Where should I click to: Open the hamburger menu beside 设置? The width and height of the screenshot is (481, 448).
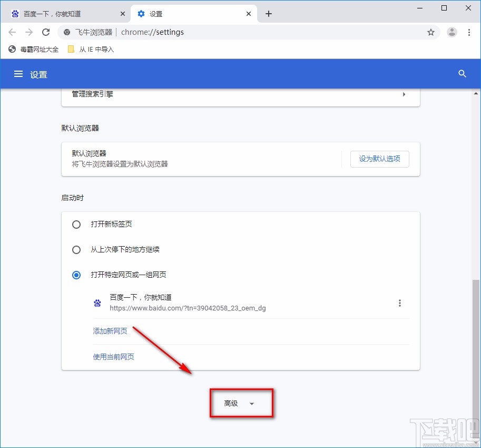pos(19,74)
